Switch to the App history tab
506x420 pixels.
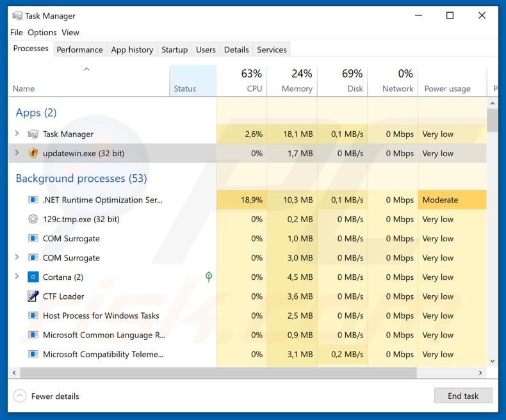coord(132,49)
